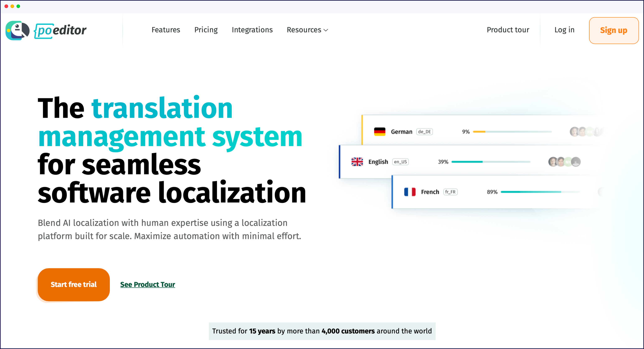This screenshot has width=644, height=349.
Task: Open the Features page
Action: tap(166, 30)
